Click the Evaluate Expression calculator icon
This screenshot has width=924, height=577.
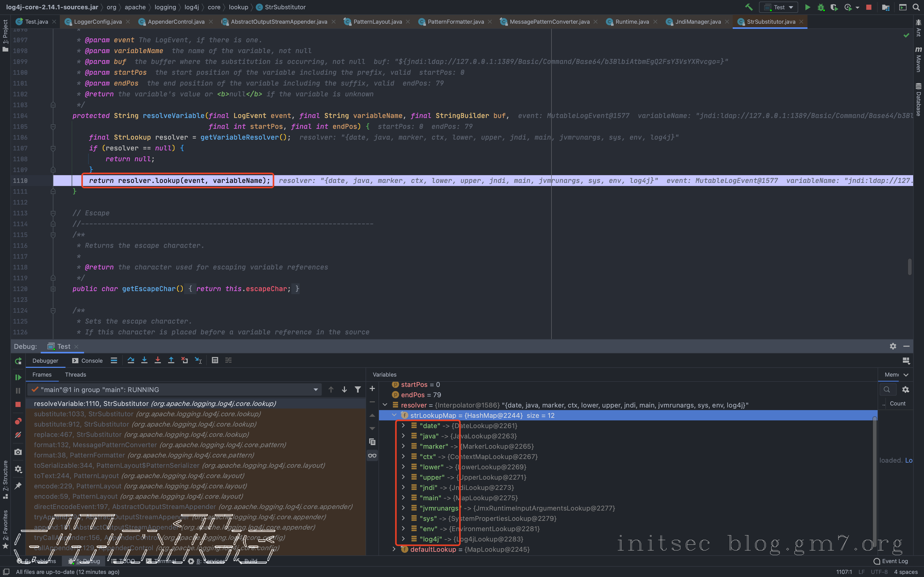[x=215, y=360]
